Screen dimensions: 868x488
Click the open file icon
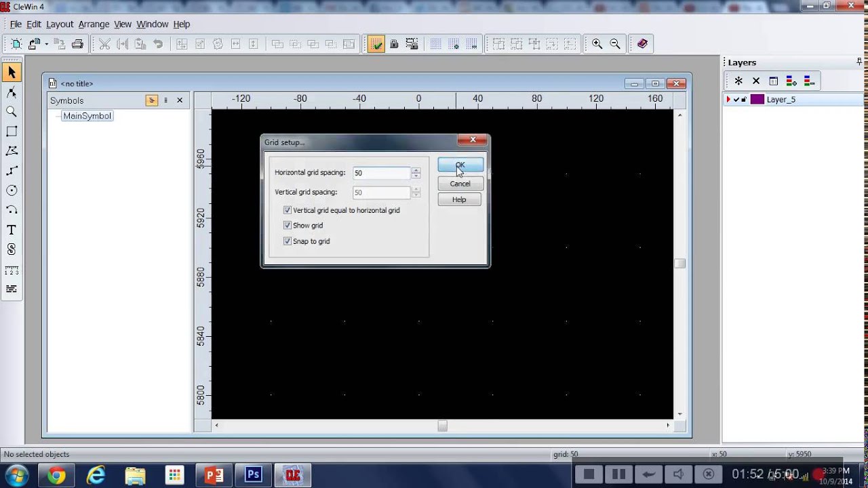click(35, 44)
